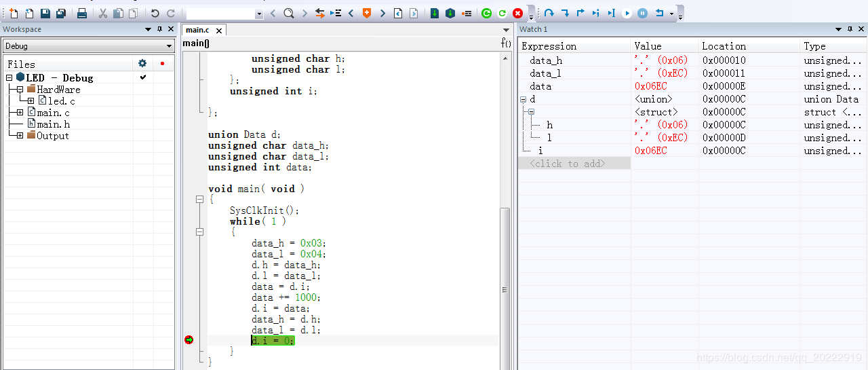
Task: Collapse the union d watch entry
Action: [x=523, y=100]
